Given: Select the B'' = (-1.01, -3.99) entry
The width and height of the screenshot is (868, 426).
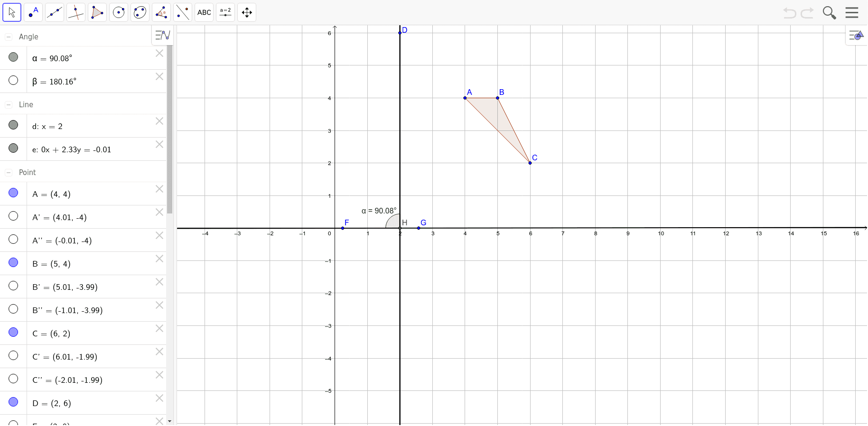Looking at the screenshot, I should point(83,310).
